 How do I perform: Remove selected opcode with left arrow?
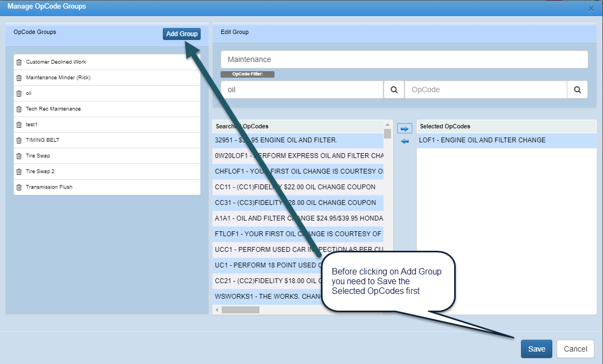pos(405,141)
